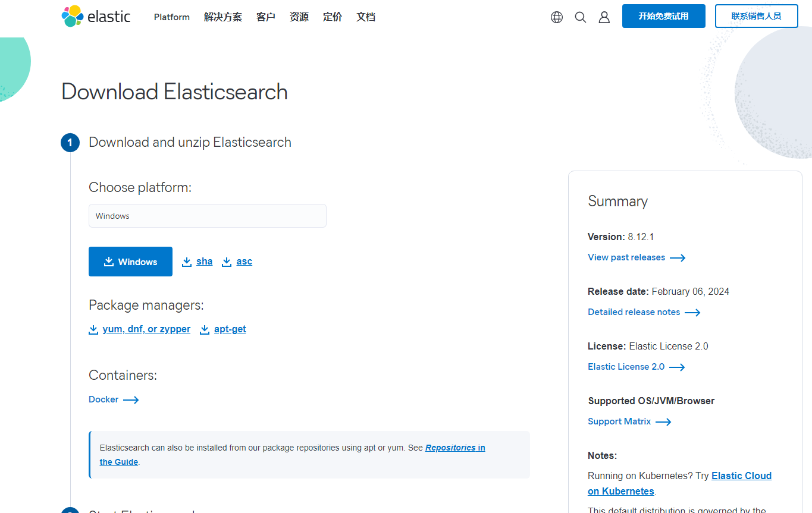Screen dimensions: 812x513
Task: Click the 开始免费试用 button
Action: [x=664, y=16]
